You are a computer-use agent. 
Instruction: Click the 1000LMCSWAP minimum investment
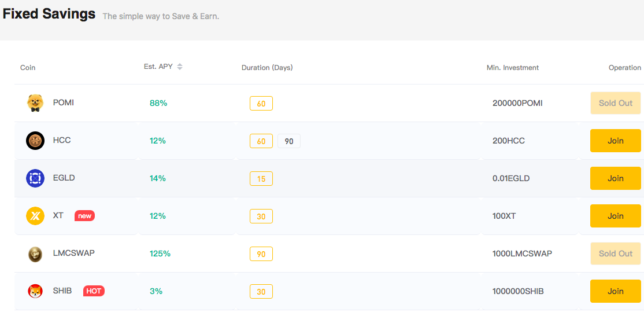pos(522,254)
